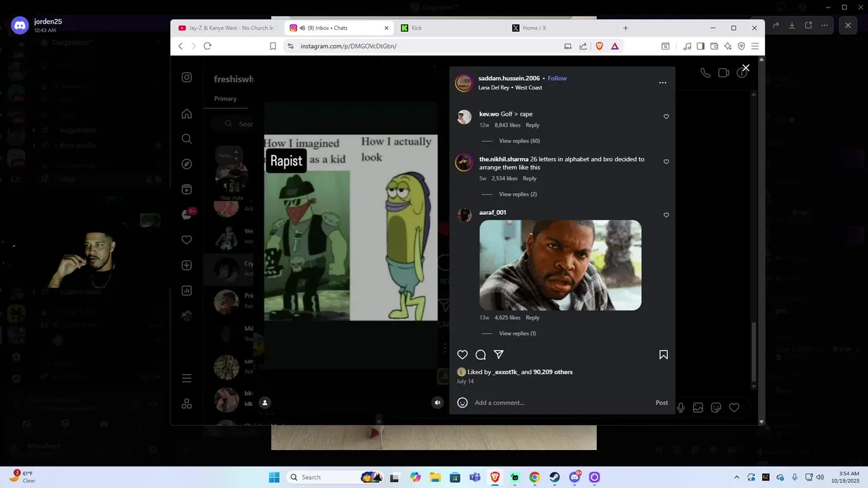Screen dimensions: 868x488
Task: Open the comment bubble icon under post
Action: (481, 354)
